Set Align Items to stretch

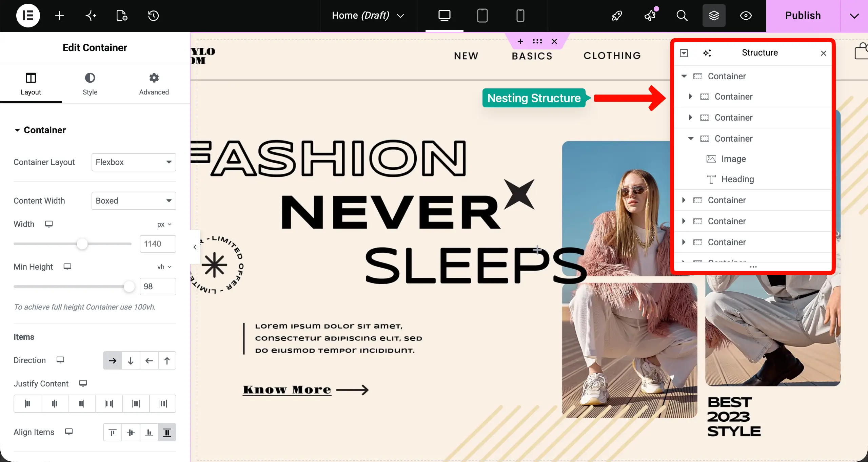tap(167, 432)
